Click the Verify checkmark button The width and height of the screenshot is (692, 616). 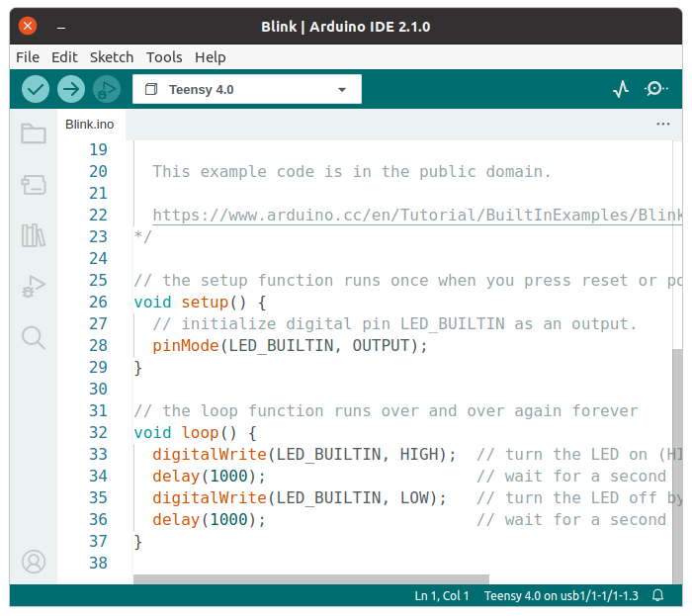pos(36,89)
